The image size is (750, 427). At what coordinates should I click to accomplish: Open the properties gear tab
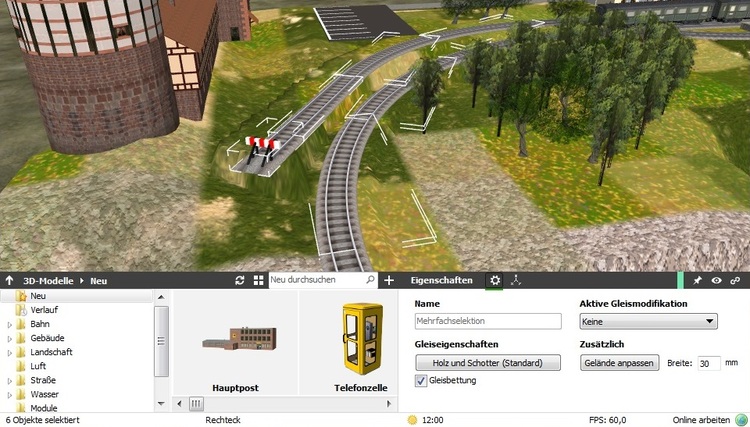(x=495, y=280)
